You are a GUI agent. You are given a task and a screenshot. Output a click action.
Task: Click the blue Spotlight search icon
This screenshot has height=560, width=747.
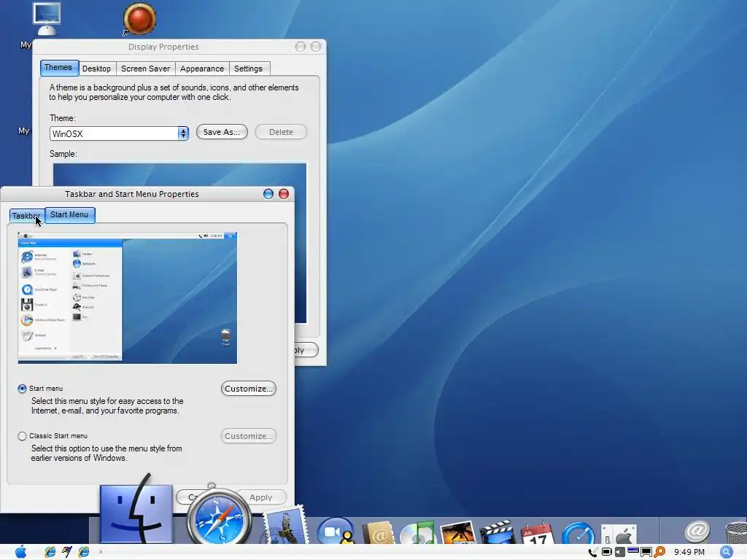click(726, 552)
